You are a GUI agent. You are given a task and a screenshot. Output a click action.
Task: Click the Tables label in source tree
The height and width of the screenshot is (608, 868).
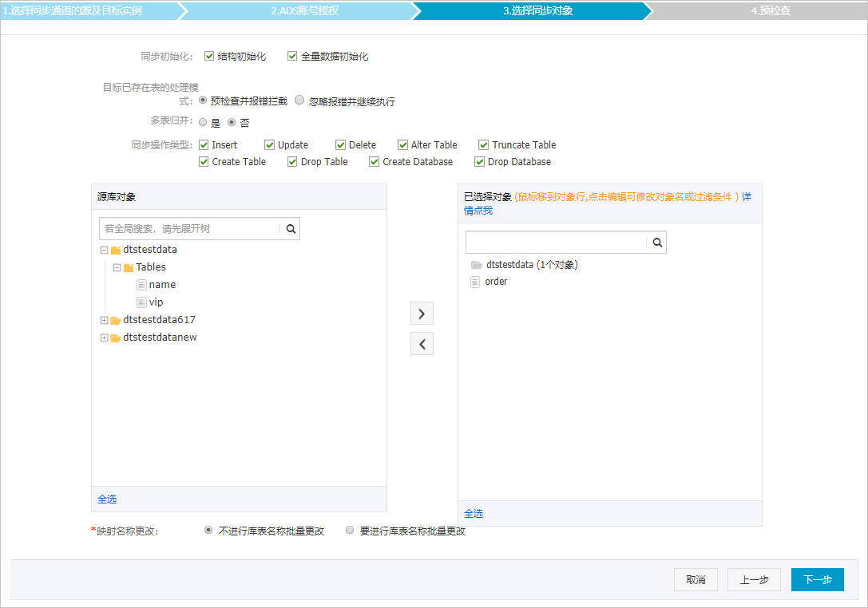151,267
